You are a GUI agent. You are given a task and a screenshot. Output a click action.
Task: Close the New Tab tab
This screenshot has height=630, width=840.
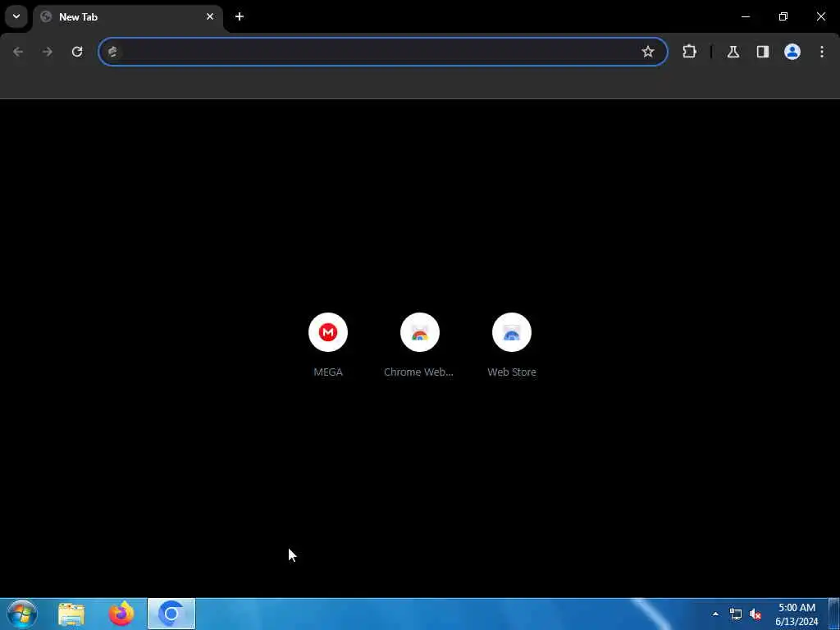tap(210, 16)
